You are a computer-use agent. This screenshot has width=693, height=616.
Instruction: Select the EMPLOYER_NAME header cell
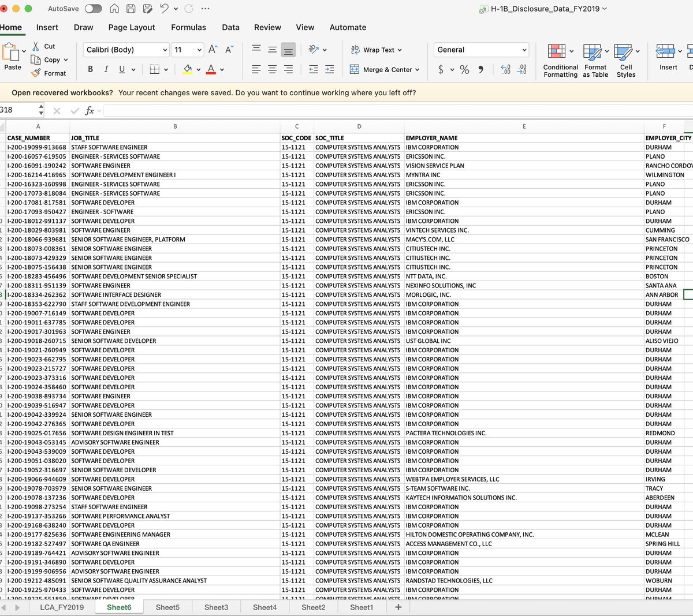pos(524,138)
